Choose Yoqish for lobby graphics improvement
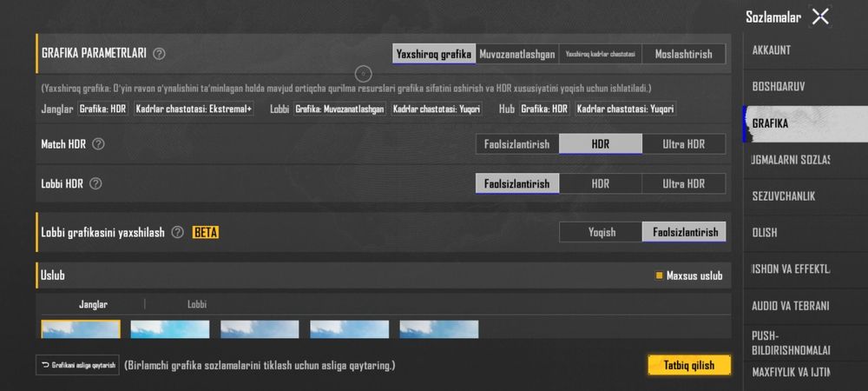868x391 pixels. [602, 232]
